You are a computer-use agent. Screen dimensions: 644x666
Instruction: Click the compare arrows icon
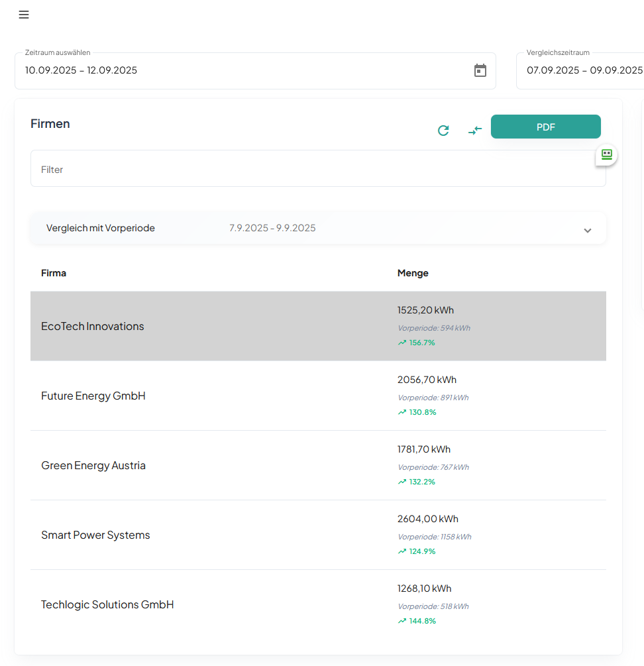[474, 131]
